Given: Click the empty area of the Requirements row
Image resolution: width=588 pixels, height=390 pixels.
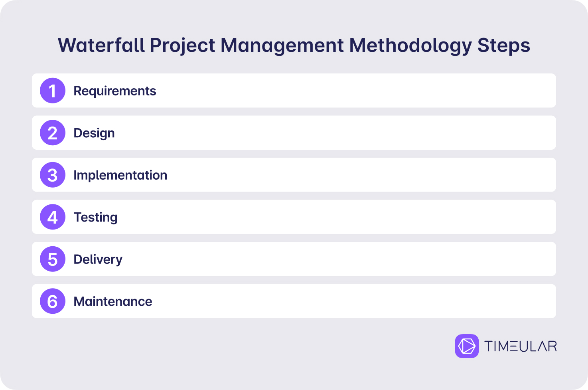Looking at the screenshot, I should 355,91.
